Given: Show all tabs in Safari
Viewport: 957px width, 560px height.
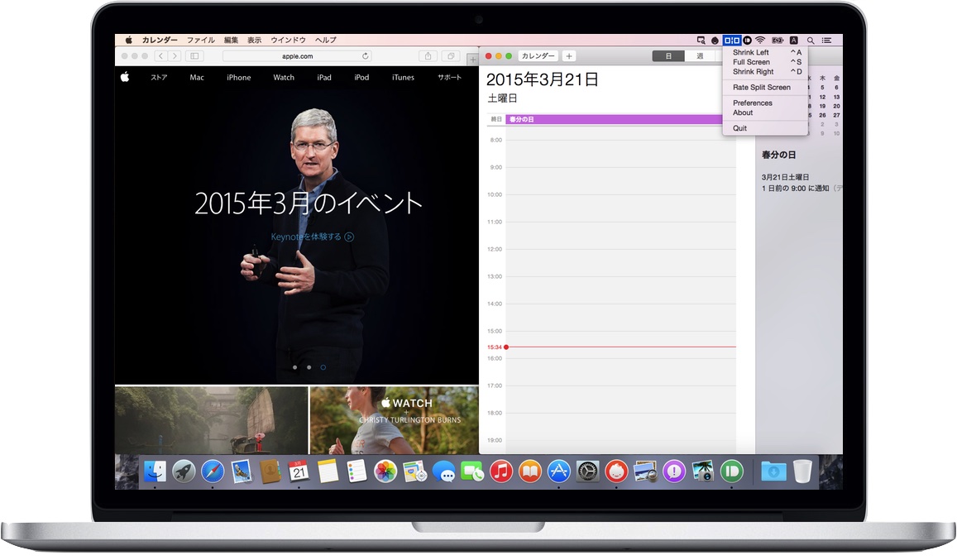Looking at the screenshot, I should [x=451, y=55].
